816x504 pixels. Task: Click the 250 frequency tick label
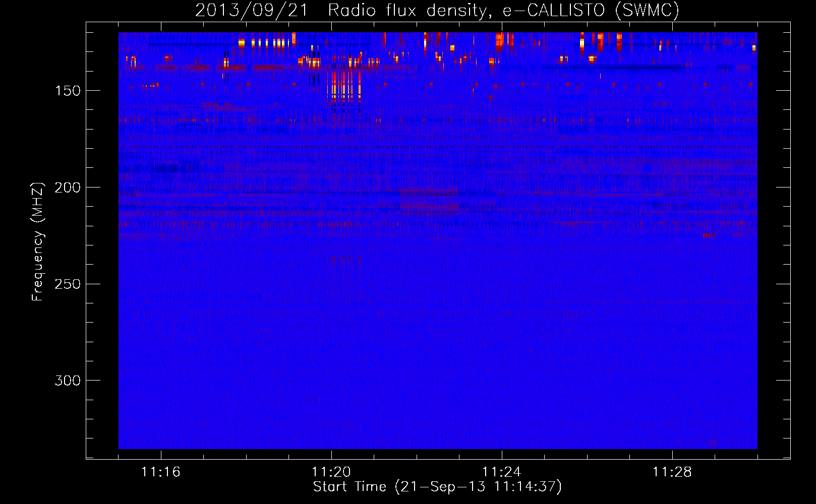click(x=68, y=284)
